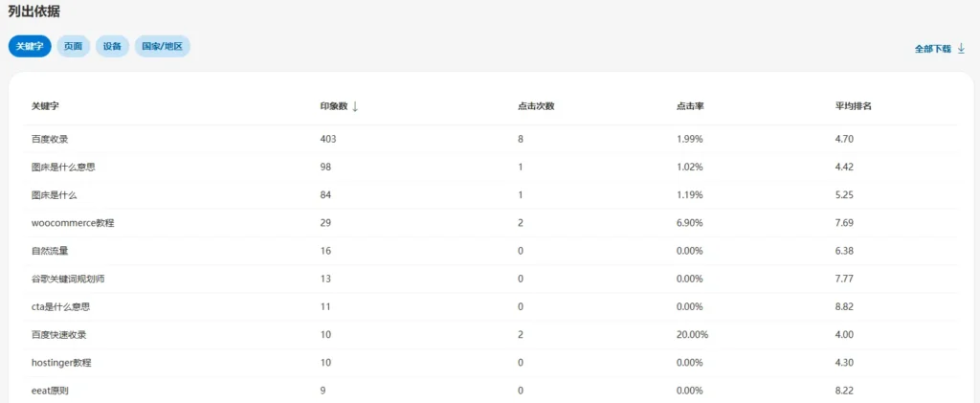Viewport: 980px width, 403px height.
Task: Click the impressions value 29
Action: pos(325,223)
